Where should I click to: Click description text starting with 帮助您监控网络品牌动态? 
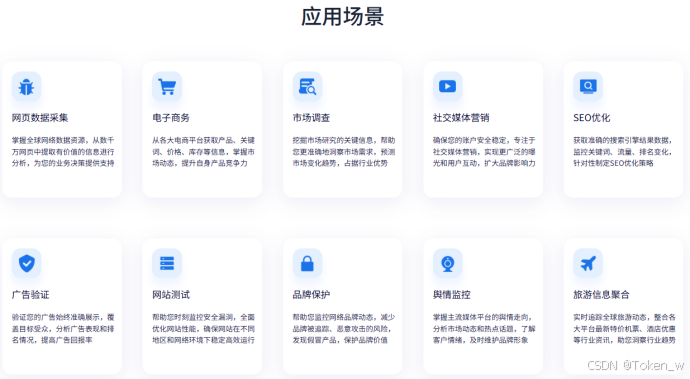[x=344, y=328]
